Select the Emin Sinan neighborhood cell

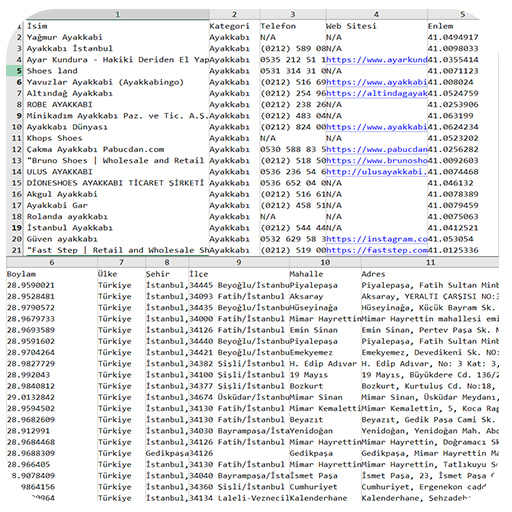pos(325,330)
